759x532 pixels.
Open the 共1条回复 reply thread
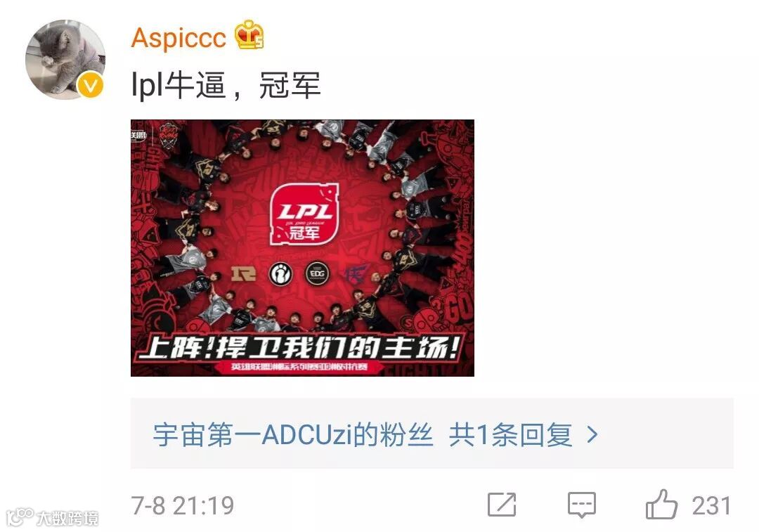[x=510, y=434]
